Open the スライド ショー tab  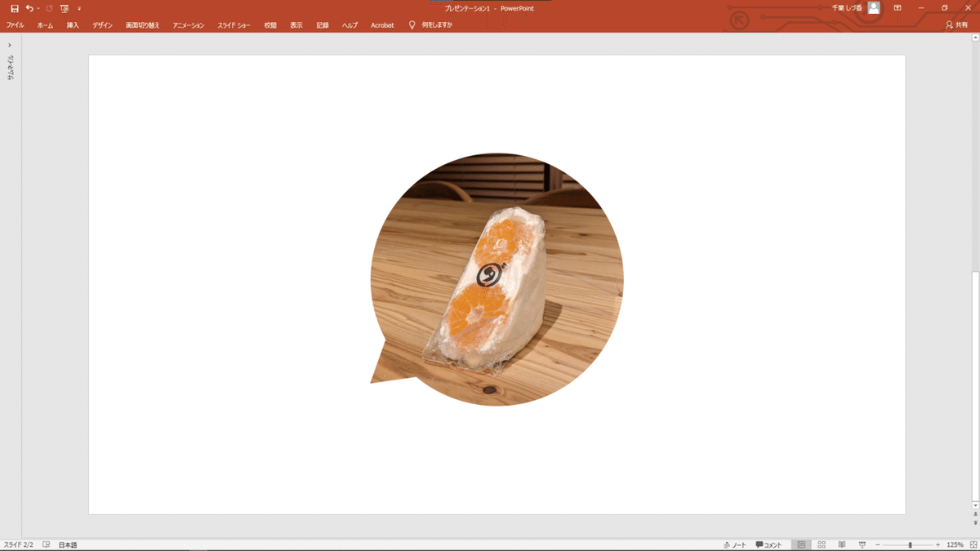pos(234,25)
